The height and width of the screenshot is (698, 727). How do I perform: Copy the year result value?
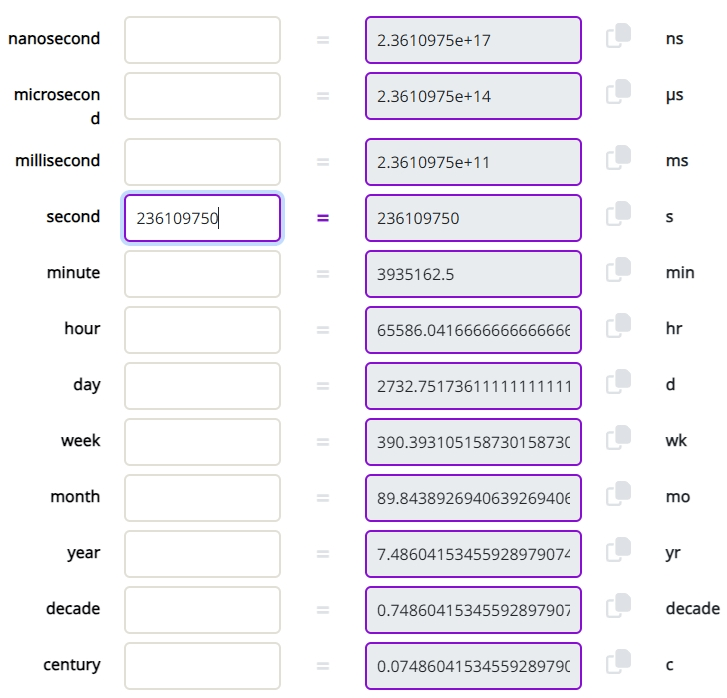click(x=619, y=549)
